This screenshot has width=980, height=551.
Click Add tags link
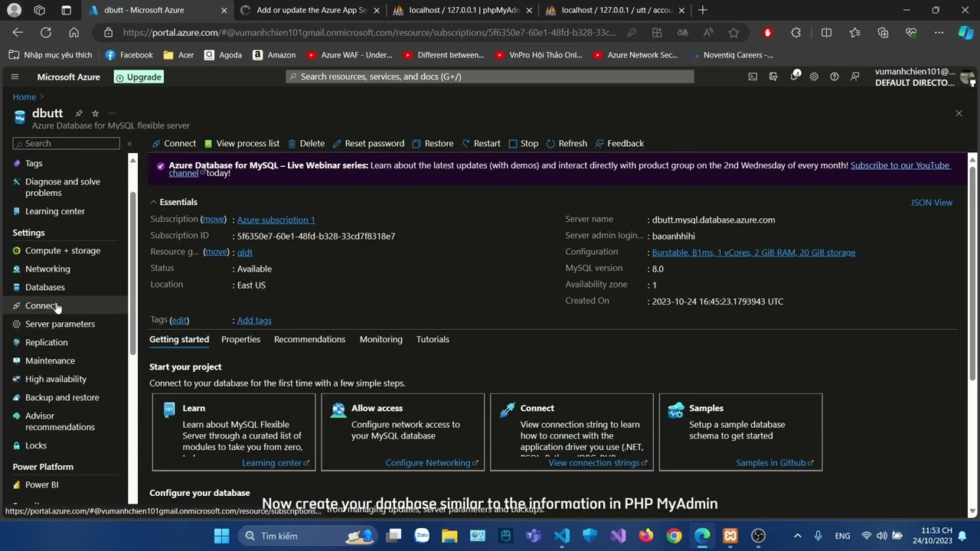click(254, 321)
